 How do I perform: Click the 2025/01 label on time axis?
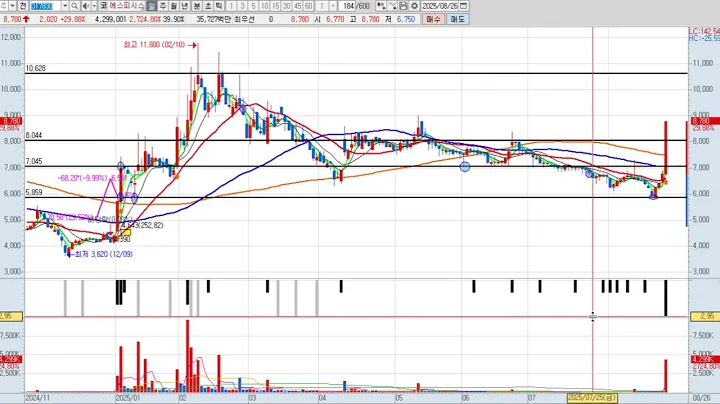point(128,398)
